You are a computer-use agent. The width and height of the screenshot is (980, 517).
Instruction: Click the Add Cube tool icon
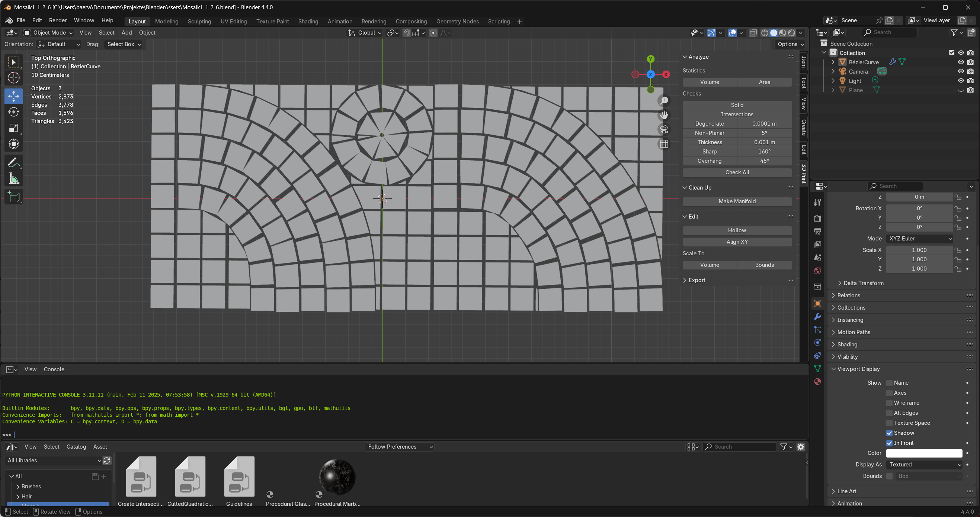(14, 197)
